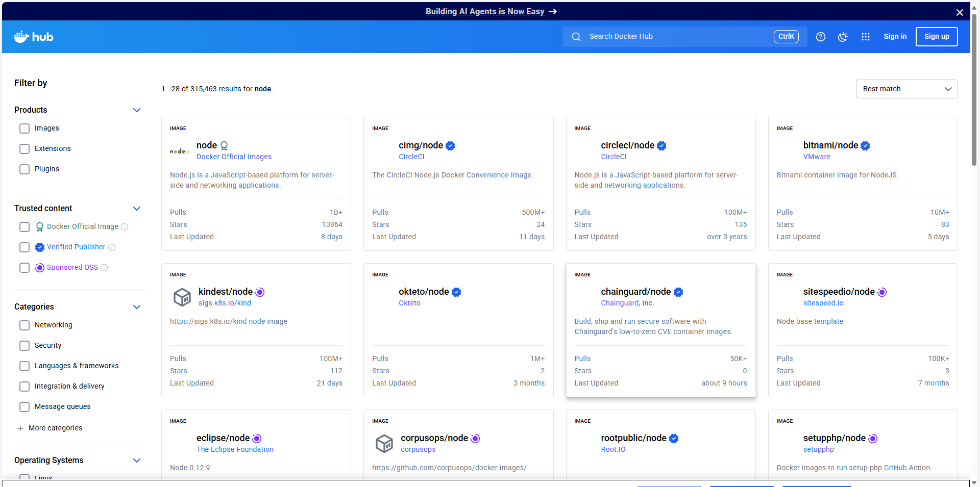Open the help question mark icon

[821, 37]
